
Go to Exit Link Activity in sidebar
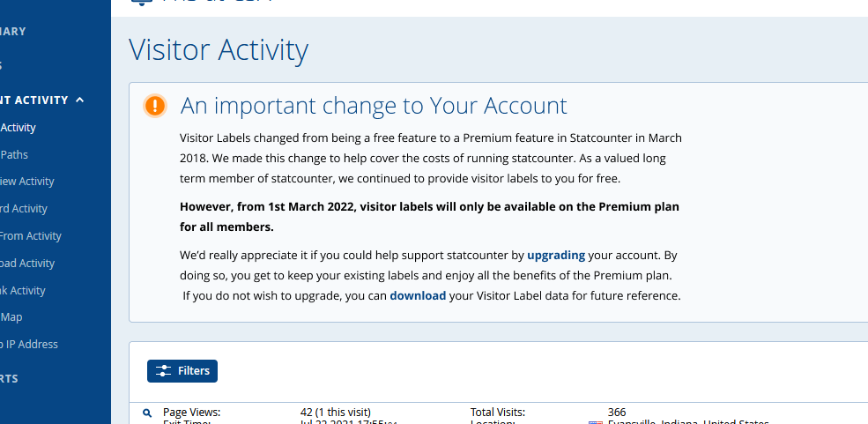click(23, 290)
